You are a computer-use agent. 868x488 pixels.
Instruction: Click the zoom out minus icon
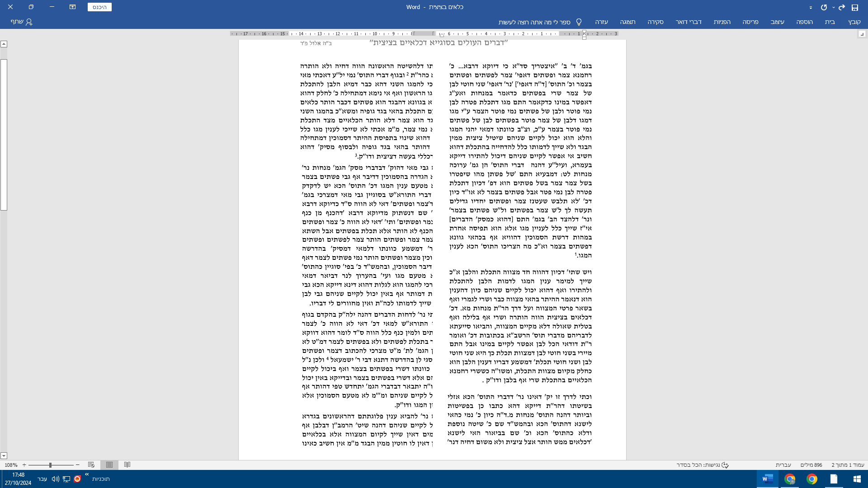click(x=78, y=465)
